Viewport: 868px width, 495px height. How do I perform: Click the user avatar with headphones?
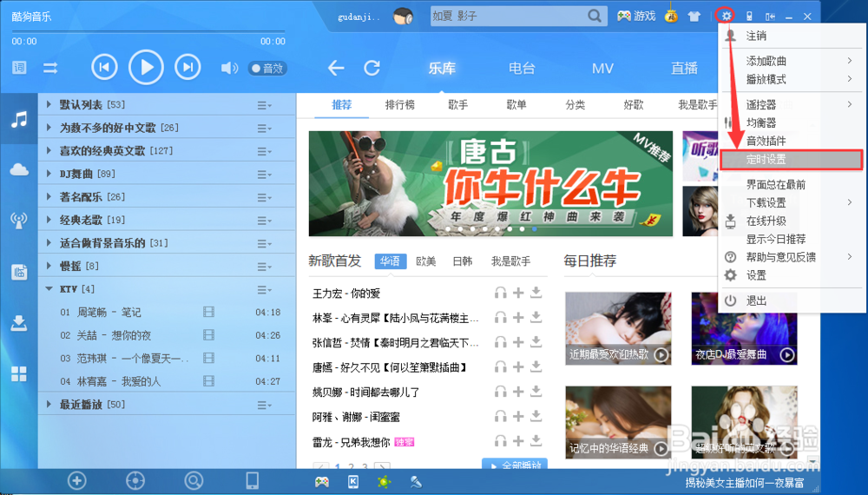404,16
